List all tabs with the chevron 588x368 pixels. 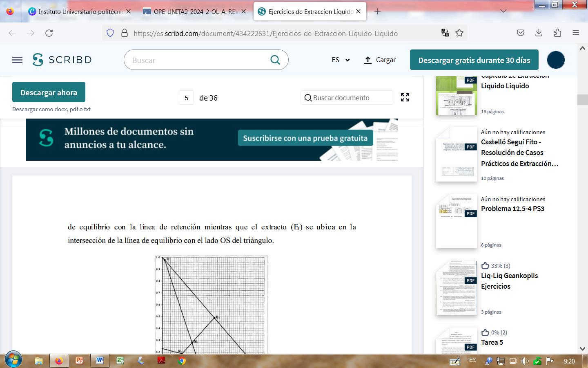click(503, 11)
